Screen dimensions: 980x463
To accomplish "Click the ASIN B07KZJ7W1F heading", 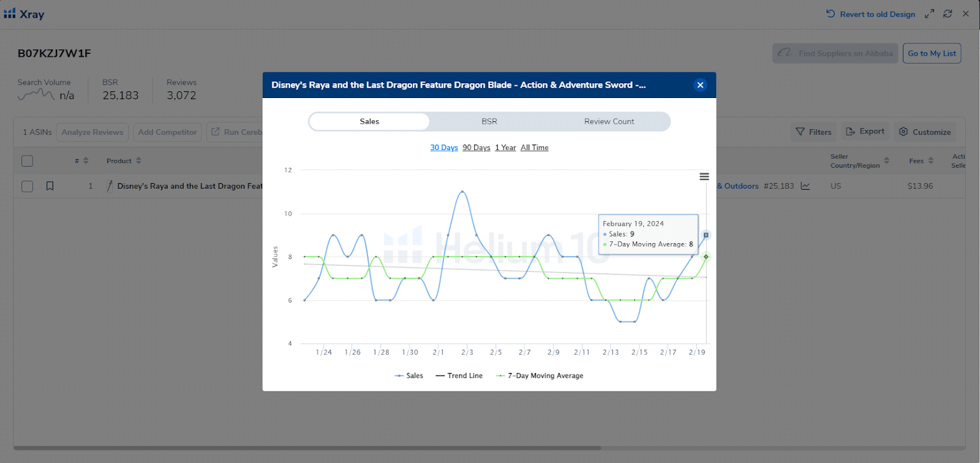I will pyautogui.click(x=54, y=53).
